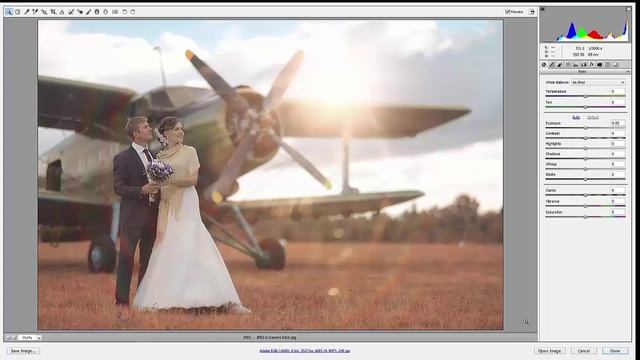Toggle shadow clipping warning on histogram
Image resolution: width=640 pixels, height=360 pixels.
pos(542,9)
